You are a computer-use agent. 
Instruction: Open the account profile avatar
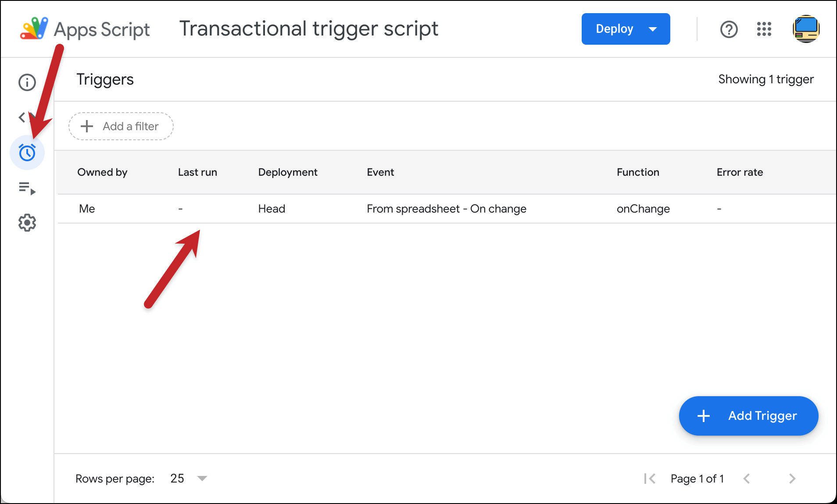tap(806, 29)
